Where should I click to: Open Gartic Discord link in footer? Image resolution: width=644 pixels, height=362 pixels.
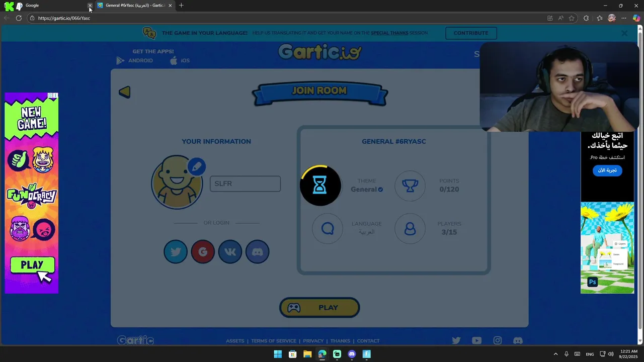[x=518, y=340]
